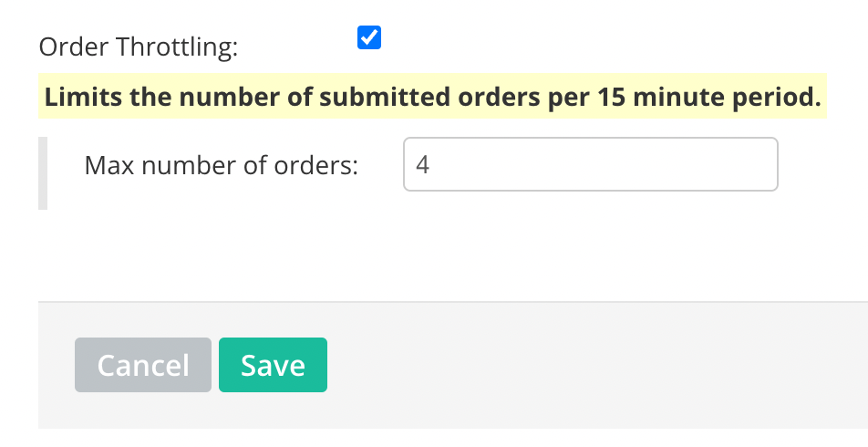
Task: Click the gray indent bar beside Max orders
Action: 43,173
